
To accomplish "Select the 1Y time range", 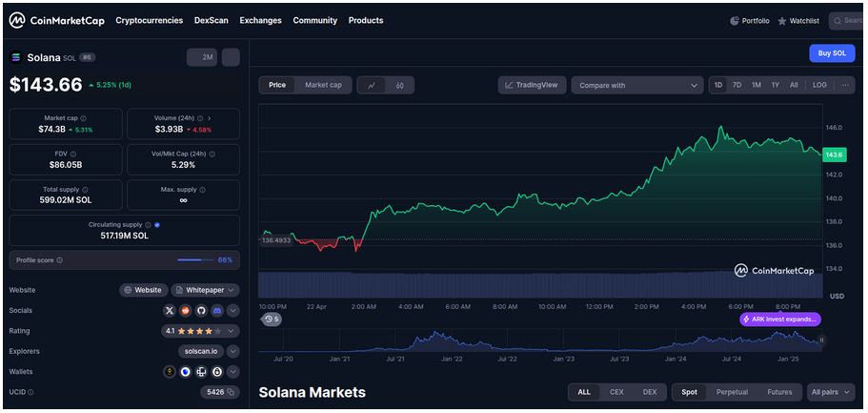I will tap(776, 85).
